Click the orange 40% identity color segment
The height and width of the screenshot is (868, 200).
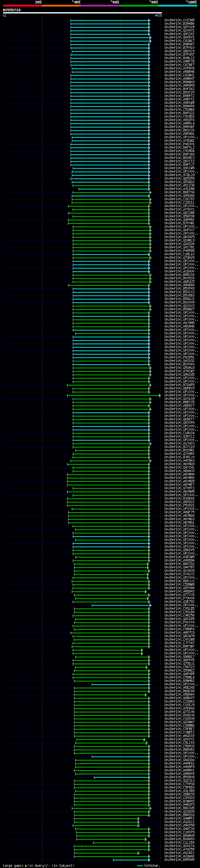[61, 5]
